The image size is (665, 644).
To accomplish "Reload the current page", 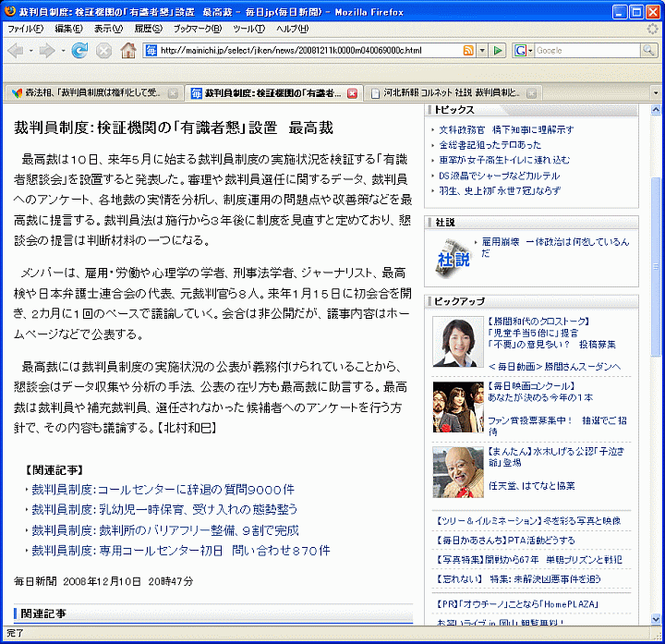I will [x=79, y=50].
